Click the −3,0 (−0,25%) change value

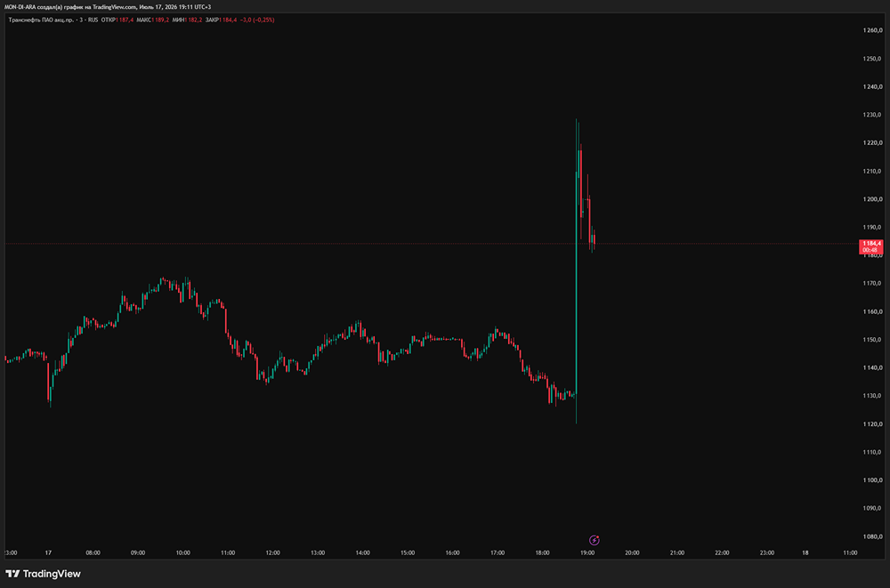pos(257,20)
